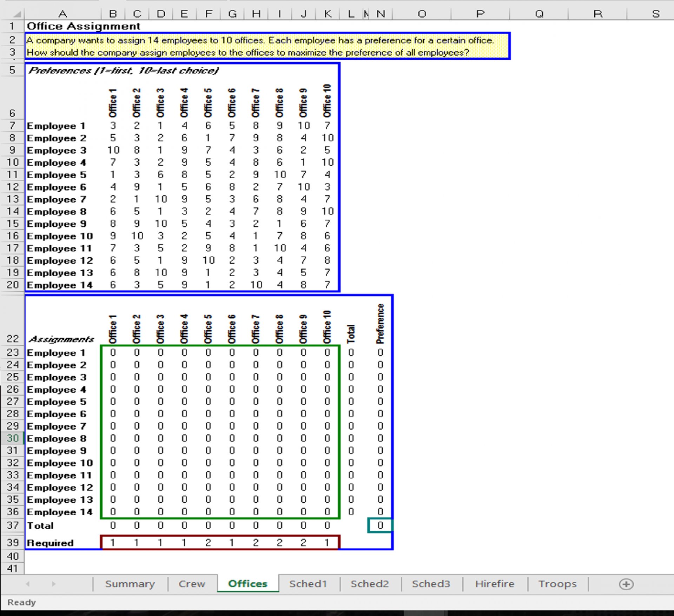Select Employee 1 Office 1 assignment cell

[x=113, y=353]
